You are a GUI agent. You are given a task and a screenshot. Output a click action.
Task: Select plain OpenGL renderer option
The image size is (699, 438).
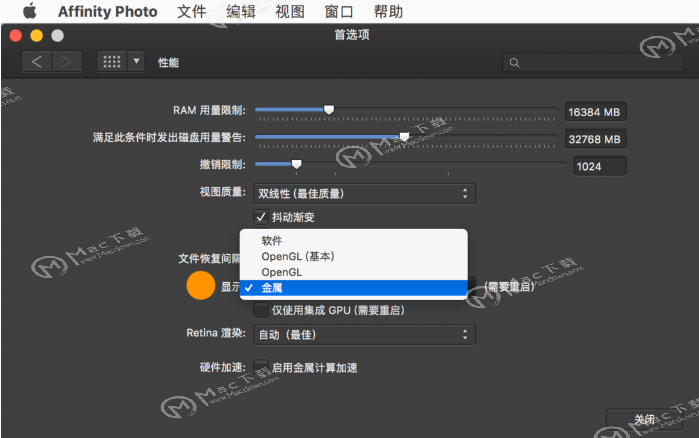coord(354,272)
